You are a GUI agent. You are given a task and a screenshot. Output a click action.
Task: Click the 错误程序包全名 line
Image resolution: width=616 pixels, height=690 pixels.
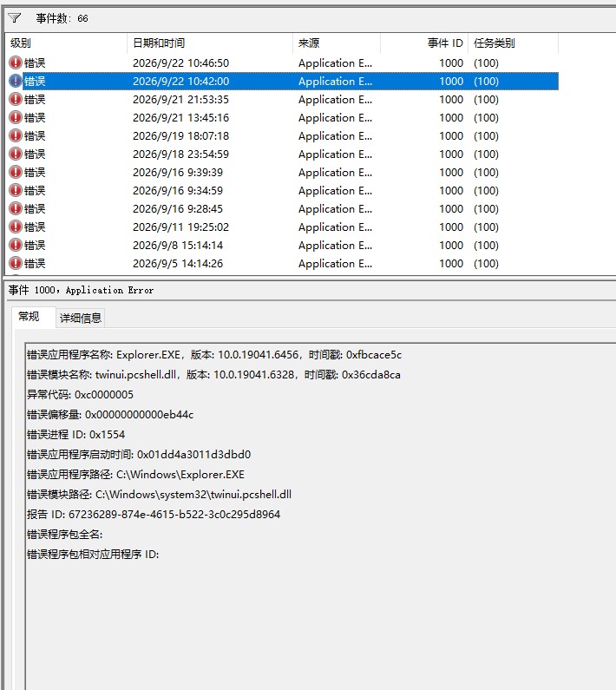(65, 535)
